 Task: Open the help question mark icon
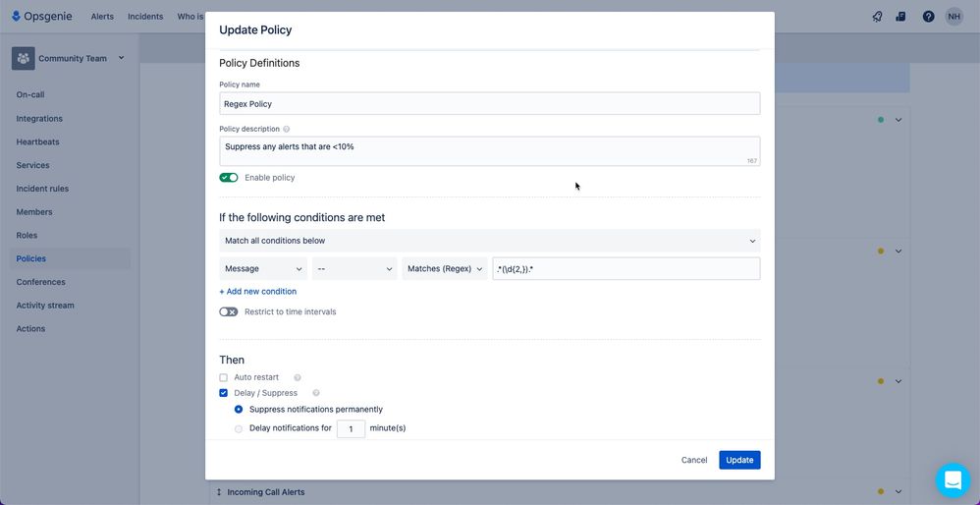[928, 17]
